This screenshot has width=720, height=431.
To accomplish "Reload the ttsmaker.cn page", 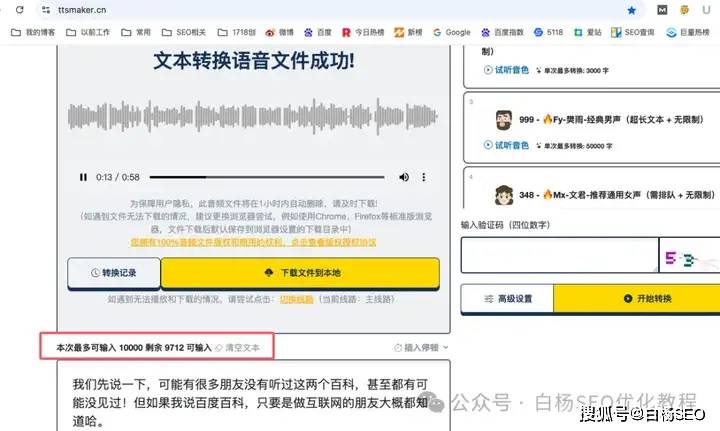I will pyautogui.click(x=19, y=9).
